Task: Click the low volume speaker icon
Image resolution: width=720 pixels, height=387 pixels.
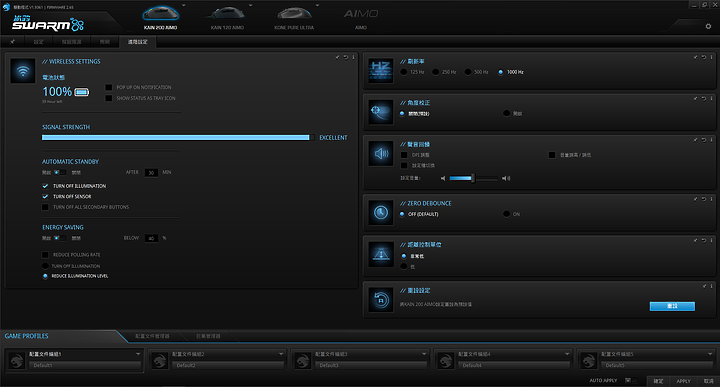Action: pos(443,178)
